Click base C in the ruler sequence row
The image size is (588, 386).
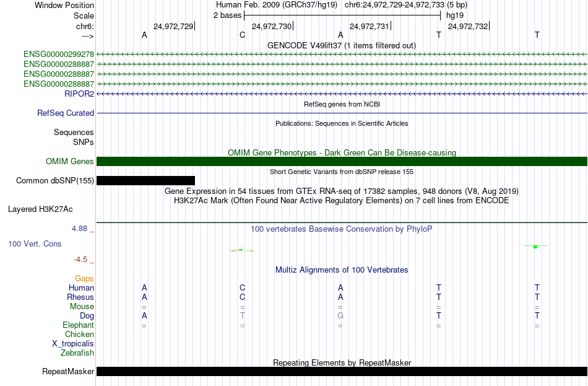[242, 35]
